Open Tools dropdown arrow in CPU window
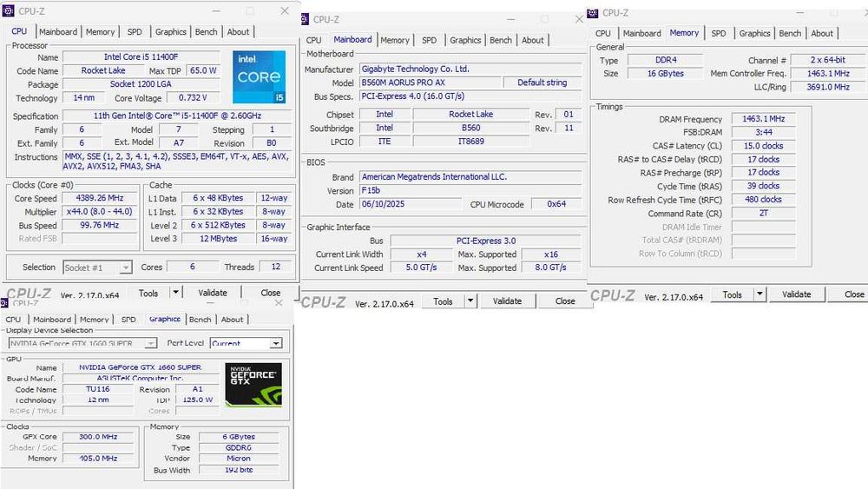This screenshot has width=868, height=489. pos(175,292)
